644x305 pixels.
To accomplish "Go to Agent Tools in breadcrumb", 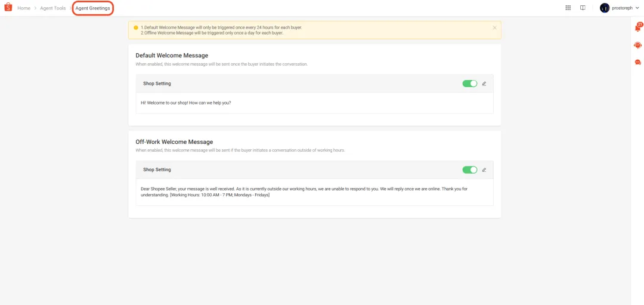I will pyautogui.click(x=53, y=8).
